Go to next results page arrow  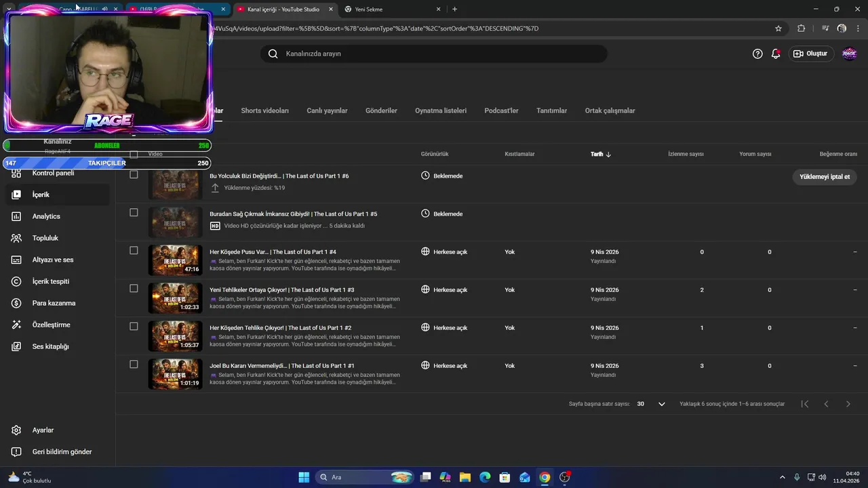tap(848, 404)
